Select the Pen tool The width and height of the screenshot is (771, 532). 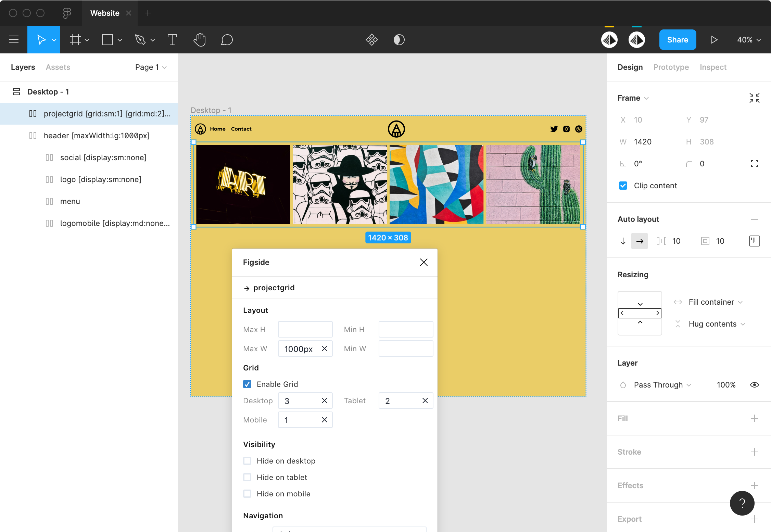pos(140,40)
